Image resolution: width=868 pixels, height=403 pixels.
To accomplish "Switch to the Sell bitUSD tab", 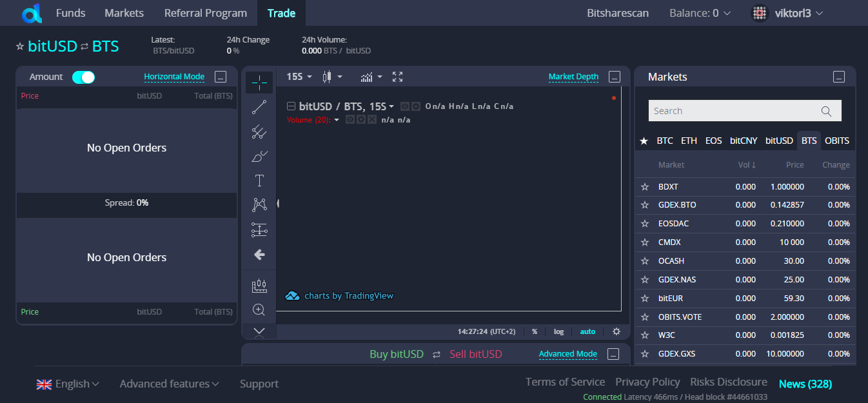I will point(476,354).
